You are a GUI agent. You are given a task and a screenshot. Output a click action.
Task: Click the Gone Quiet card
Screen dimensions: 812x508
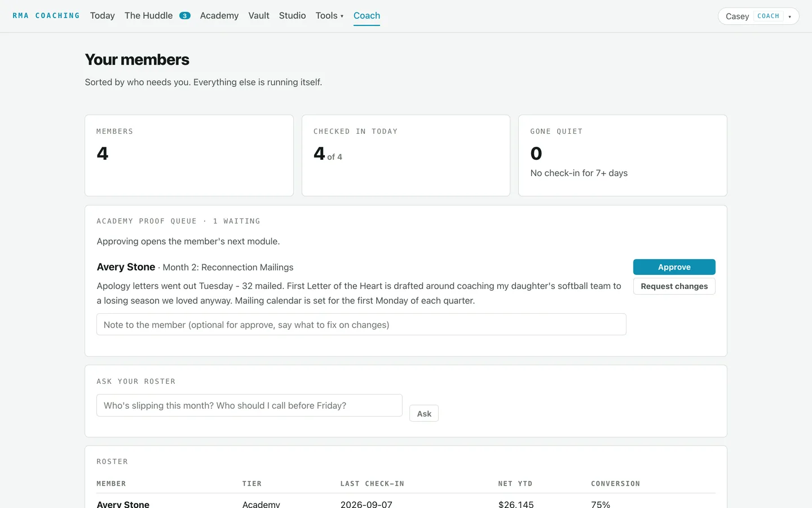(623, 156)
